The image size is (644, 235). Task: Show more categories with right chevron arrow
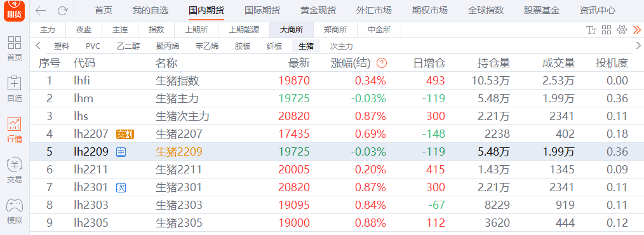point(638,46)
